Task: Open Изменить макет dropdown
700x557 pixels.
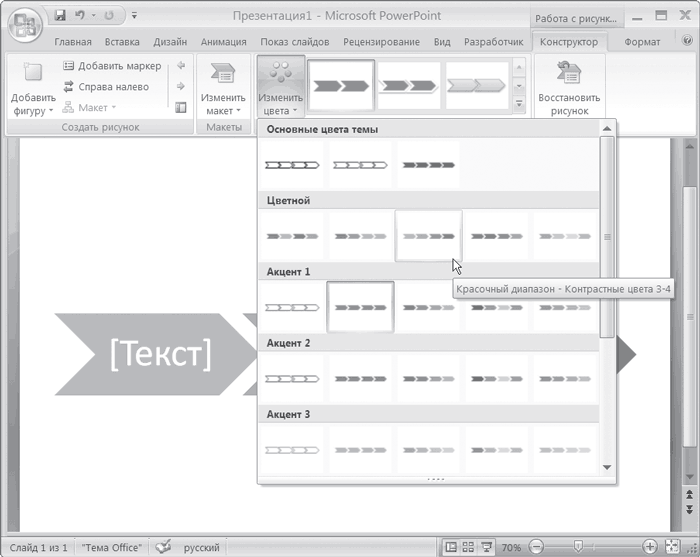Action: tap(223, 88)
